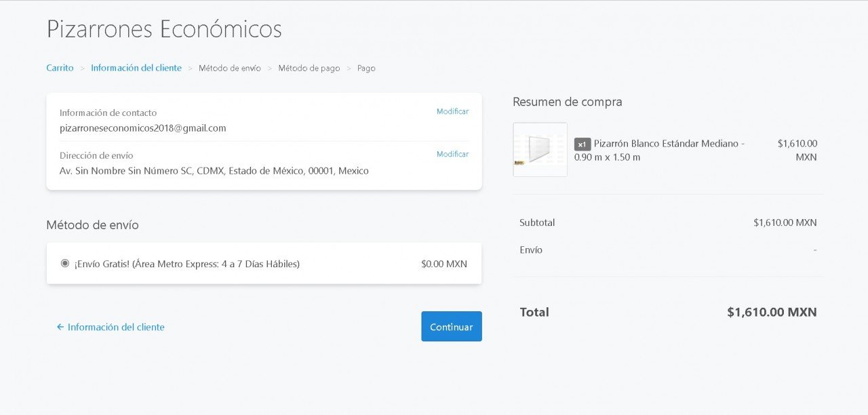The width and height of the screenshot is (868, 415).
Task: Go back via Información del cliente arrow icon
Action: (x=60, y=327)
